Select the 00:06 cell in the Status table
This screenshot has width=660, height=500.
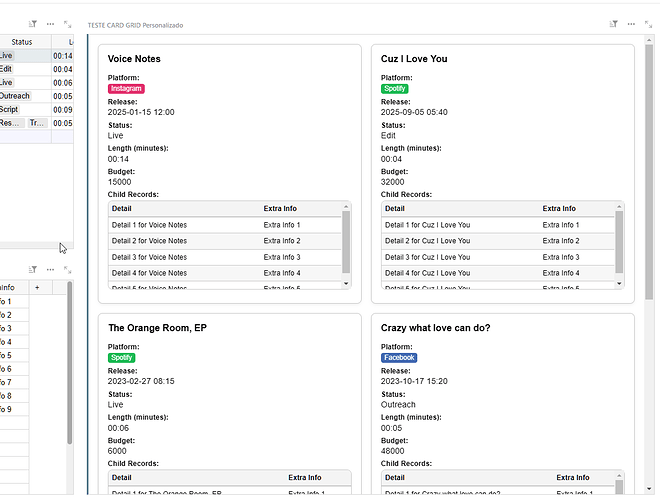point(63,82)
